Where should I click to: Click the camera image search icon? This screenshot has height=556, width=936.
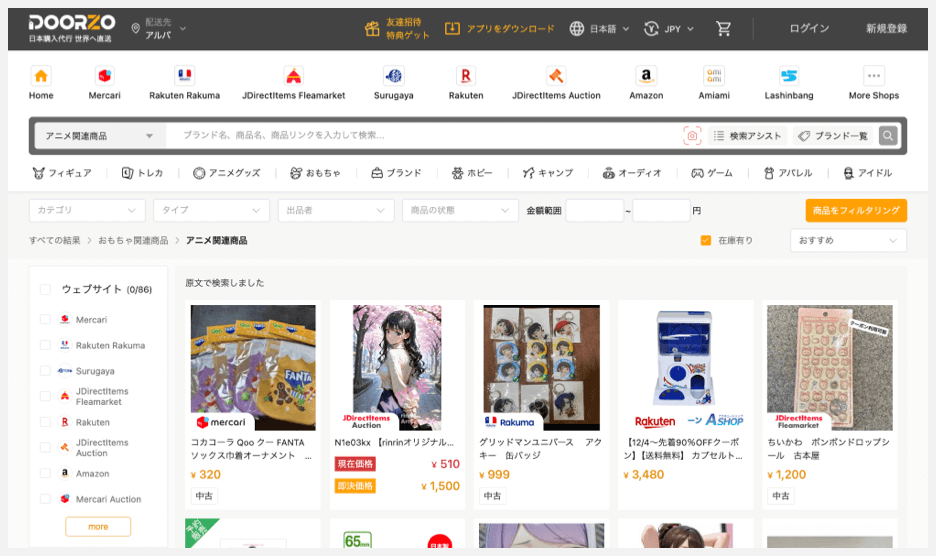coord(692,136)
